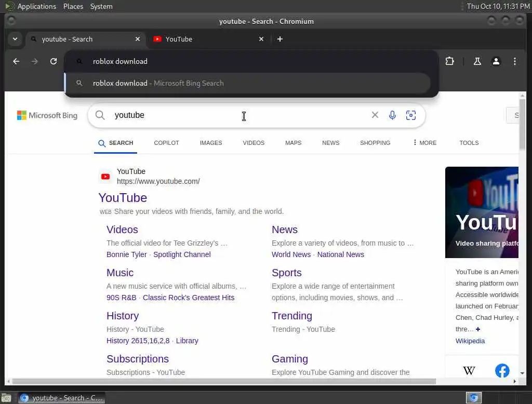Open the https://www.youtube.com/ URL link

pos(158,181)
